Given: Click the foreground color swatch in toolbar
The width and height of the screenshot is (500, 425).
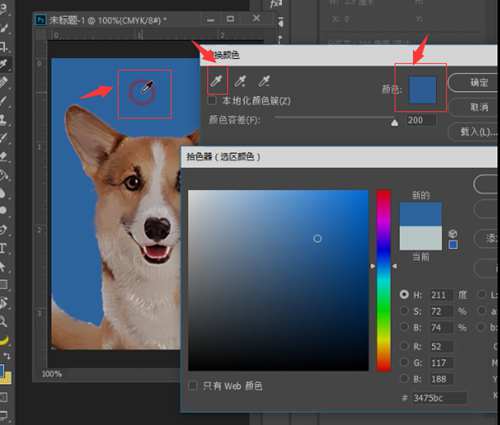Looking at the screenshot, I should [x=2, y=370].
